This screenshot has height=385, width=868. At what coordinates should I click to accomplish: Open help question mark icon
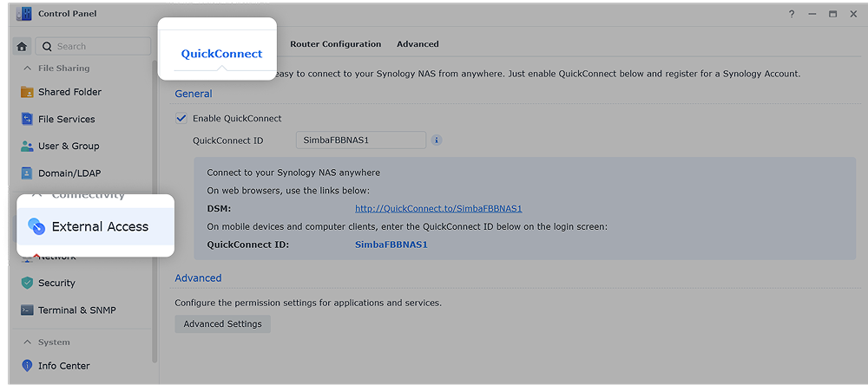coord(791,15)
